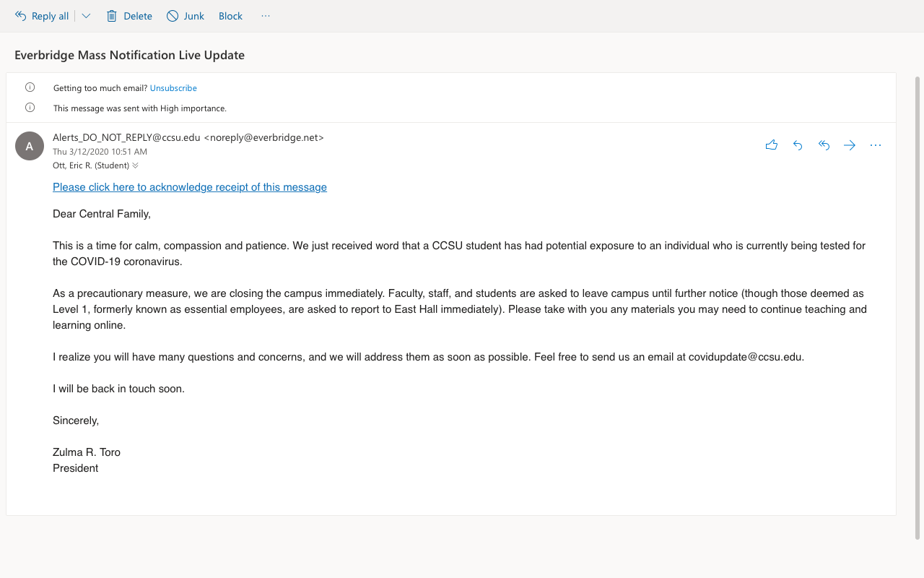Click the info icon beside 'Getting too much email?'

(x=30, y=87)
